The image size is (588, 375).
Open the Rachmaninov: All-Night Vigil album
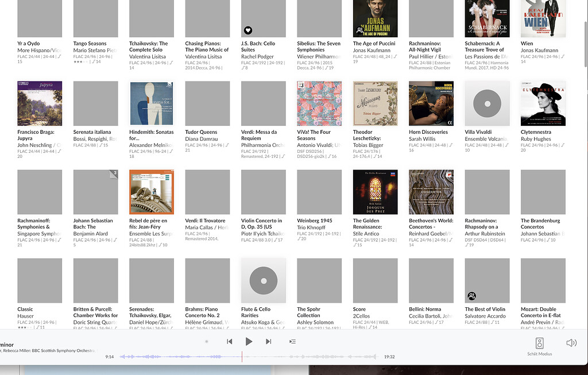pos(431,19)
